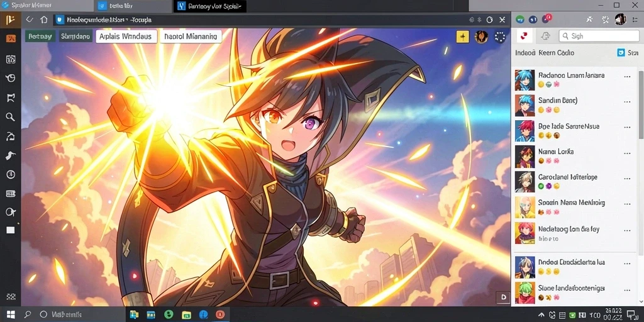Click the dotted circle icon above artwork
Viewport: 644px width, 322px height.
coord(500,37)
